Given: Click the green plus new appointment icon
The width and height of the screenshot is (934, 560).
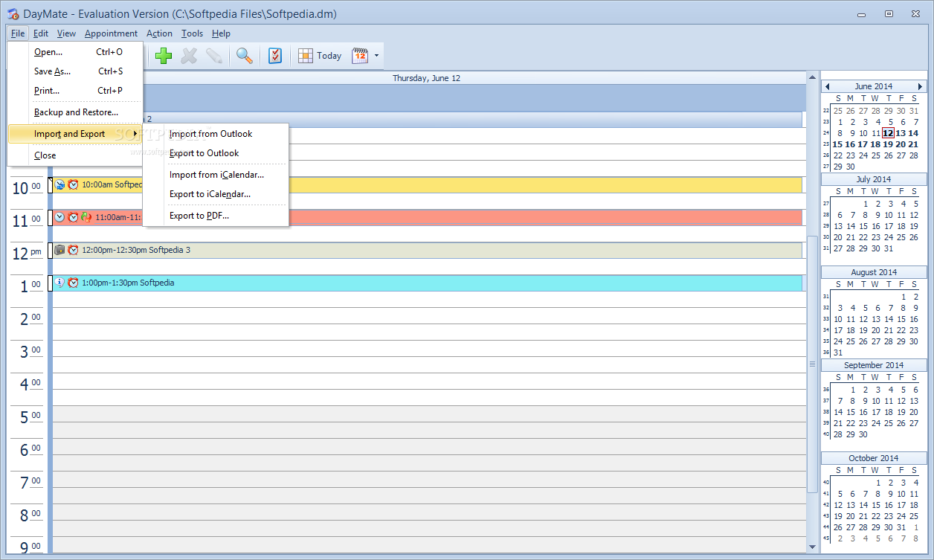Looking at the screenshot, I should pyautogui.click(x=164, y=56).
